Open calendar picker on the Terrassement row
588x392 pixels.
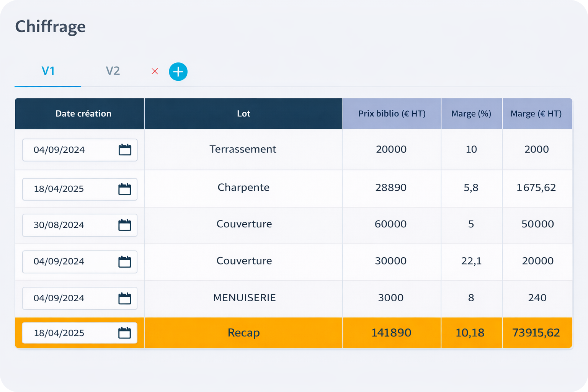[x=125, y=150]
